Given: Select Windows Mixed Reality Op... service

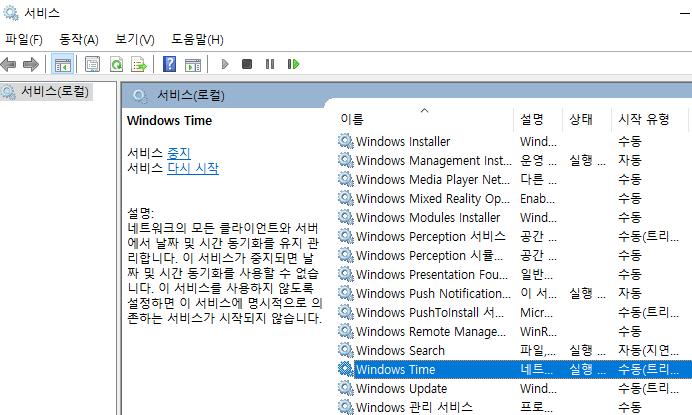Looking at the screenshot, I should (x=515, y=198).
